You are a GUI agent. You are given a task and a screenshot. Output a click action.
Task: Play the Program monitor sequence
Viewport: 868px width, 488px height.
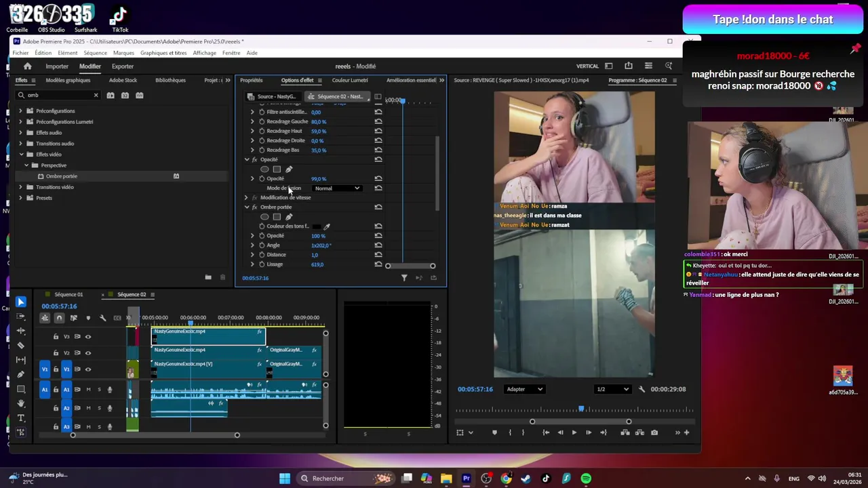coord(574,432)
